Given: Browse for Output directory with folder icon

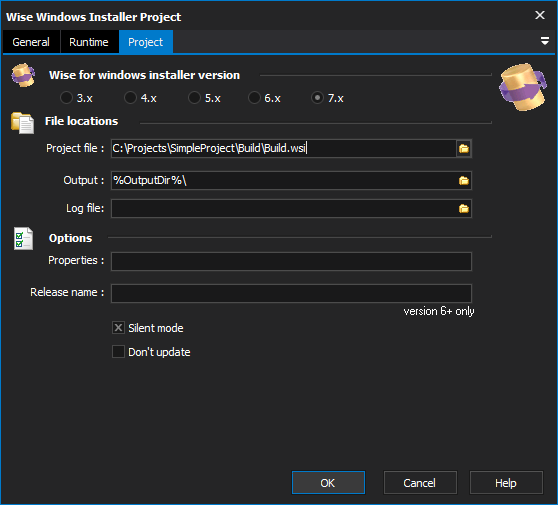Looking at the screenshot, I should pyautogui.click(x=464, y=180).
